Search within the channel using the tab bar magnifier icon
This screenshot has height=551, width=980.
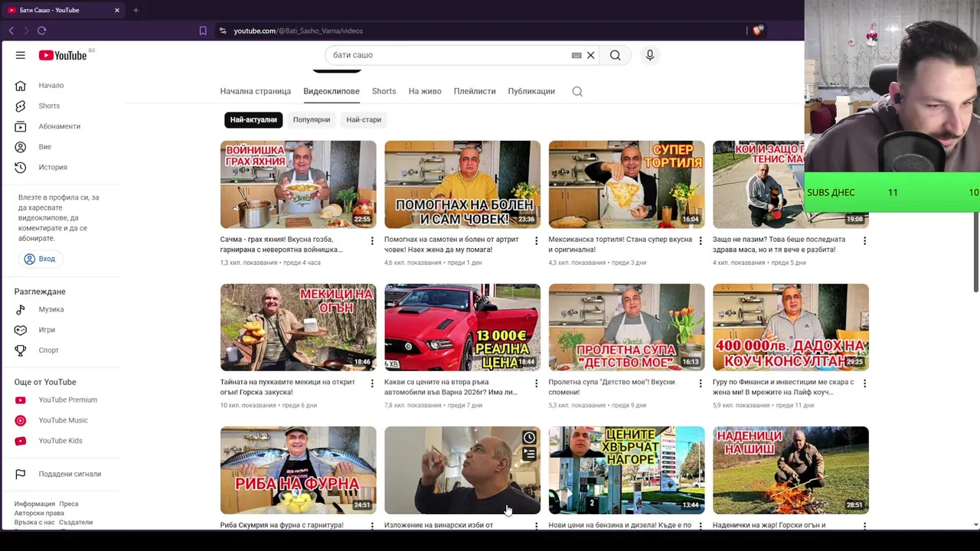pos(577,91)
